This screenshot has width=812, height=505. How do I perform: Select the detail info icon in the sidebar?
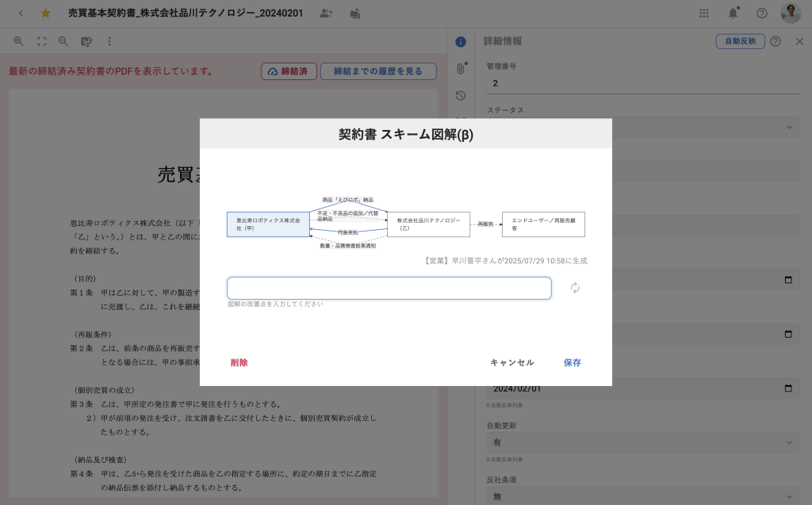(461, 42)
